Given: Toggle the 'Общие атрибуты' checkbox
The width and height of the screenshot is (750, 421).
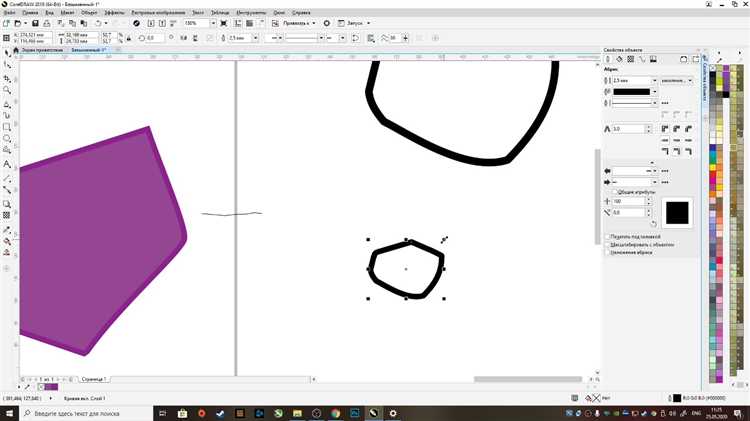Looking at the screenshot, I should coord(614,192).
